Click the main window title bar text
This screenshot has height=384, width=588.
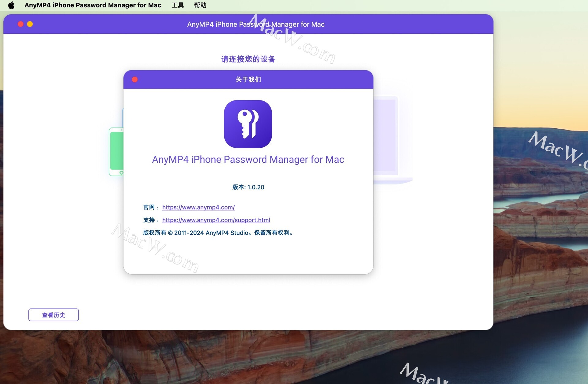[x=256, y=25]
